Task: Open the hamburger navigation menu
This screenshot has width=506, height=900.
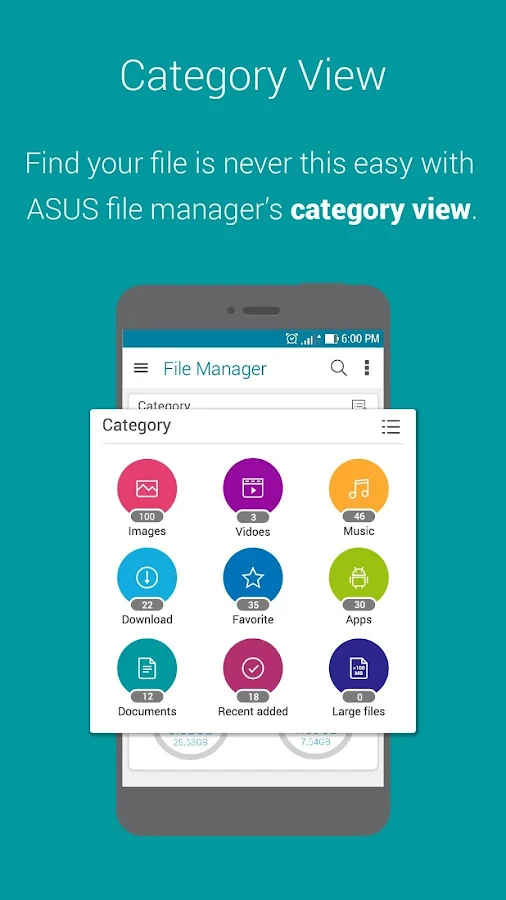Action: click(141, 368)
